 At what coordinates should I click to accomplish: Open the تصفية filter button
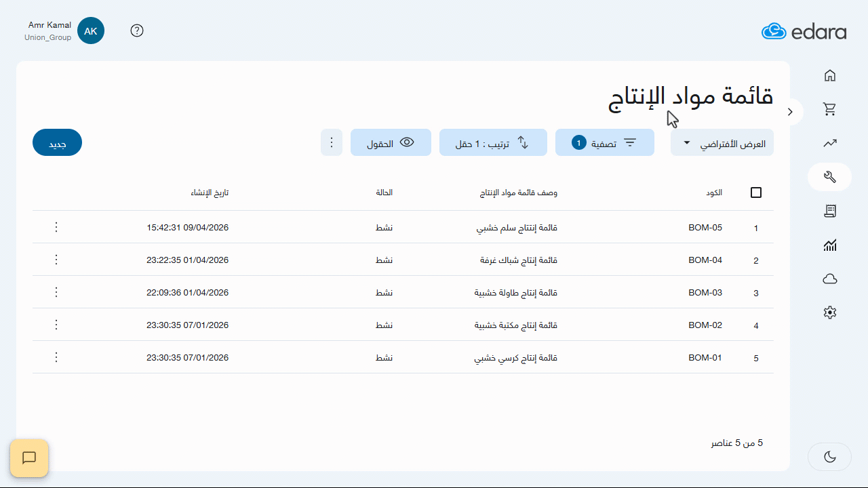(x=605, y=142)
